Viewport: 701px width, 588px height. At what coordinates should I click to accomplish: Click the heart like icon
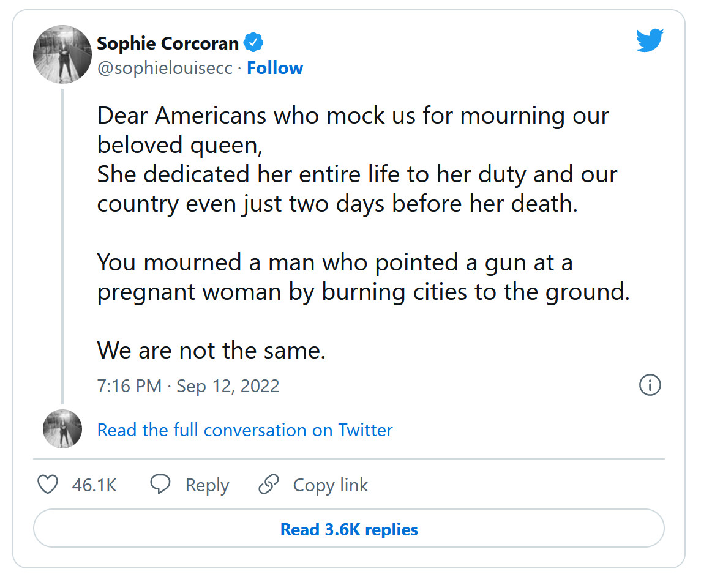click(x=48, y=485)
